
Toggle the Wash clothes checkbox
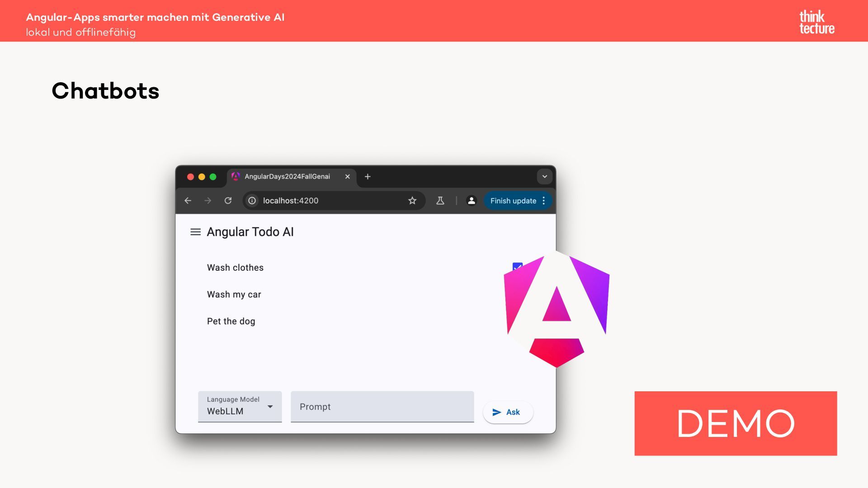[518, 267]
